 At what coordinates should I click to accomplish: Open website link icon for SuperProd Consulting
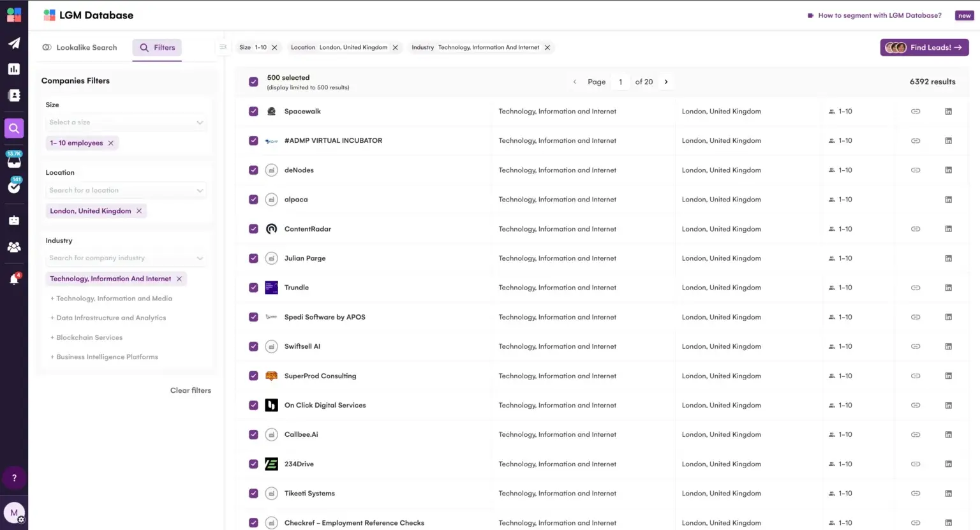916,376
